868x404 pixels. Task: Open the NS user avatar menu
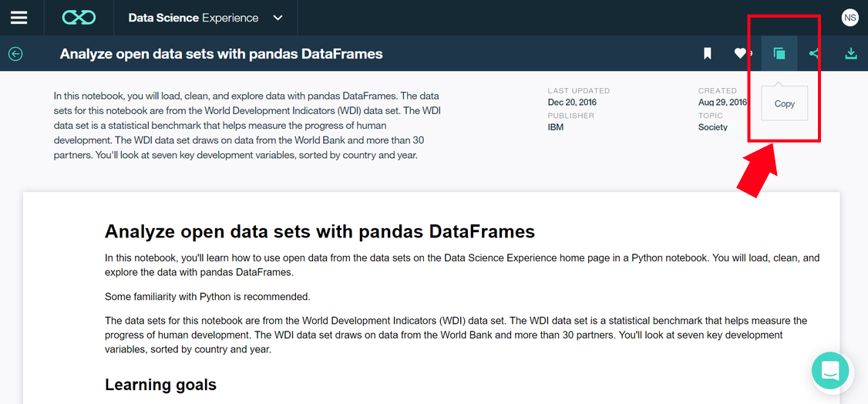849,18
